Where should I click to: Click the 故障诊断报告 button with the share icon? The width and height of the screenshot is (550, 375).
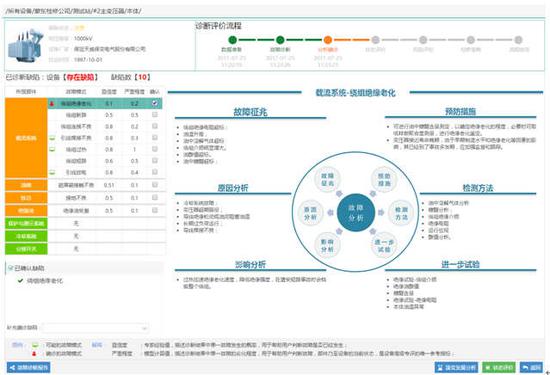(x=28, y=367)
